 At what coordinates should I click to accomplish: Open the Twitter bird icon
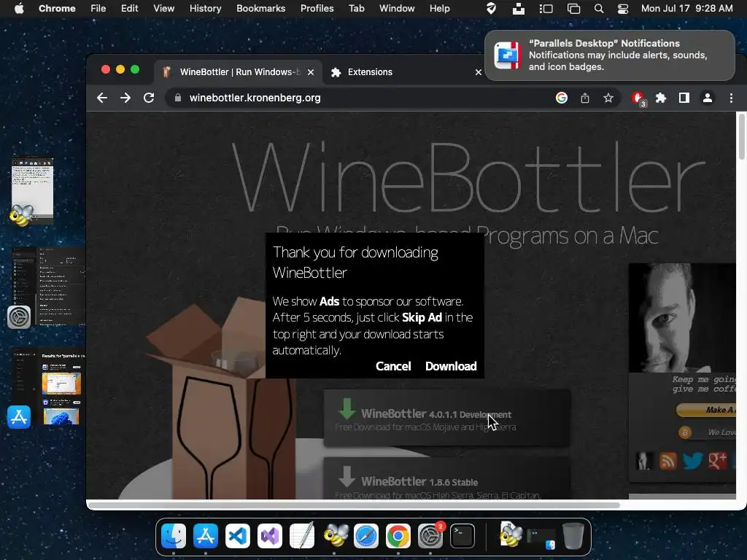(x=692, y=461)
